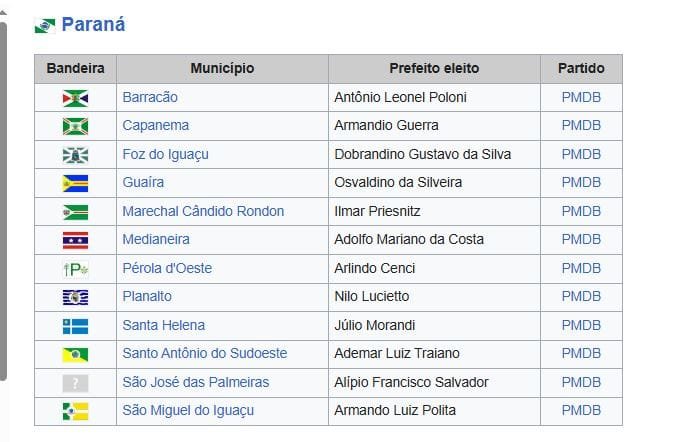Click the Santo Antônio do Sudoeste flag

pyautogui.click(x=75, y=354)
